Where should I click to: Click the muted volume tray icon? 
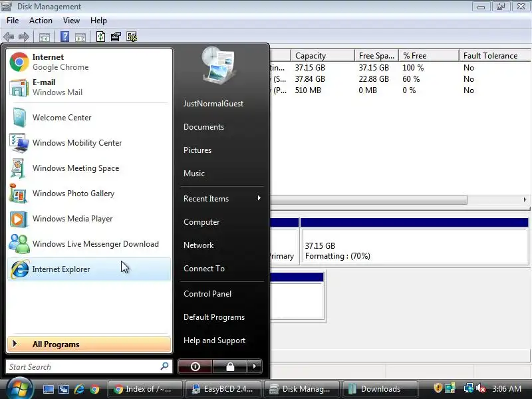click(x=481, y=388)
